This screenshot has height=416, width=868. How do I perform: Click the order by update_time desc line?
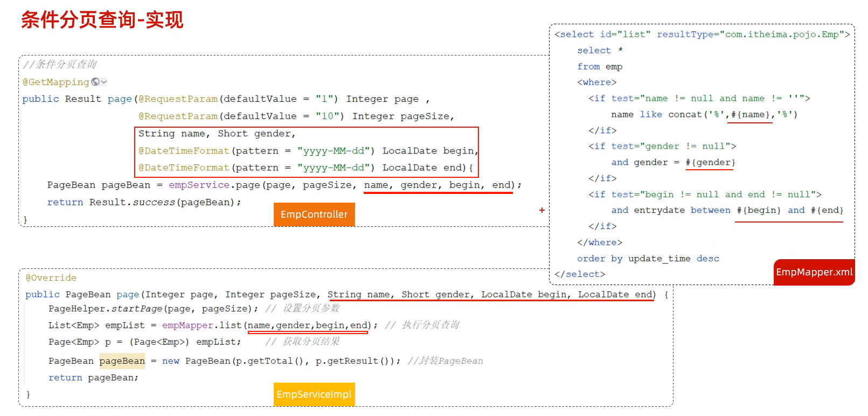[648, 259]
